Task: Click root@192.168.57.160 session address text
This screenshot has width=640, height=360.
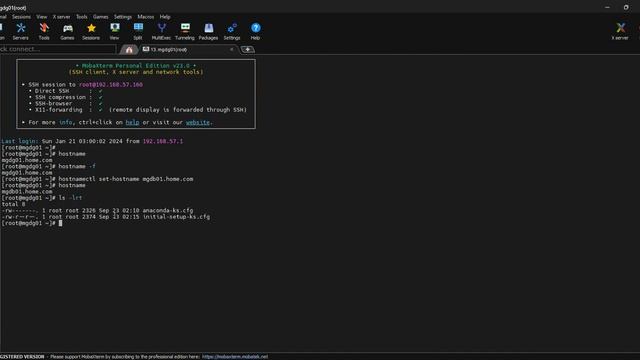Action: [x=111, y=84]
